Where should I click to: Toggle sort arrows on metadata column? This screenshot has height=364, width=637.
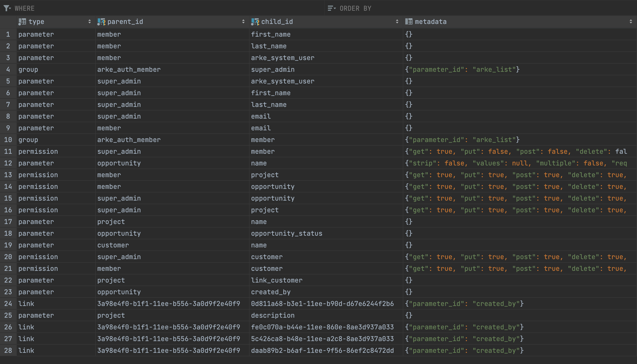click(x=631, y=22)
